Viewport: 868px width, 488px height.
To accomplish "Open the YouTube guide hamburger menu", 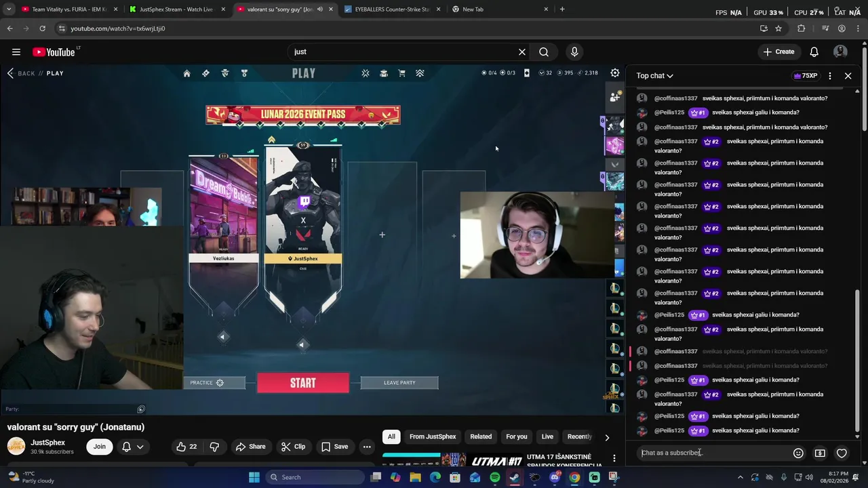I will [16, 52].
